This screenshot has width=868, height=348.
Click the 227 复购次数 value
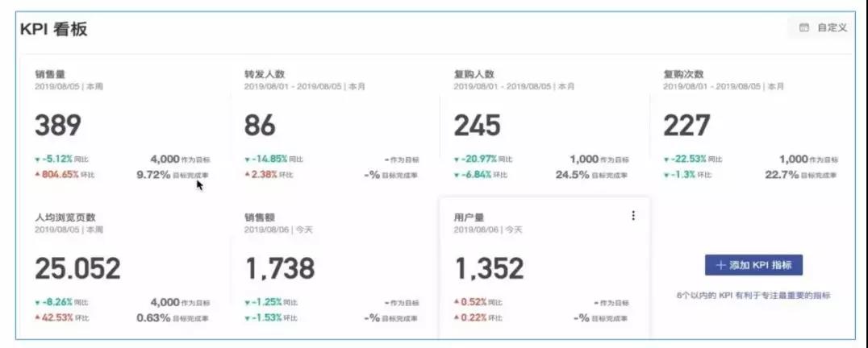click(x=686, y=126)
